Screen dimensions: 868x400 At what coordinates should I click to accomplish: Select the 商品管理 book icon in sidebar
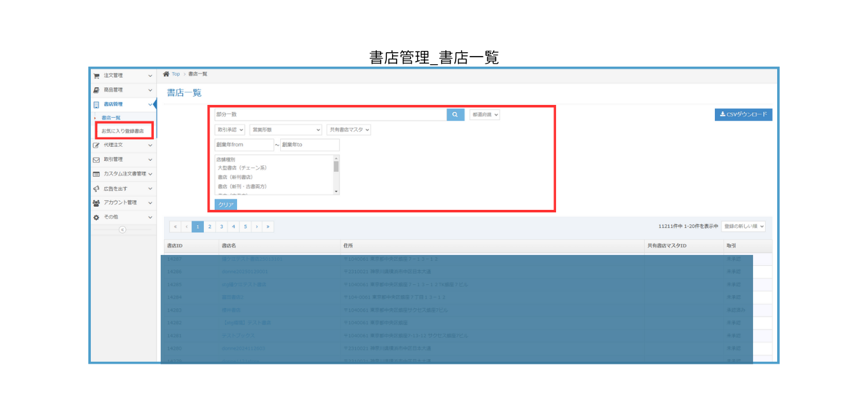(97, 90)
